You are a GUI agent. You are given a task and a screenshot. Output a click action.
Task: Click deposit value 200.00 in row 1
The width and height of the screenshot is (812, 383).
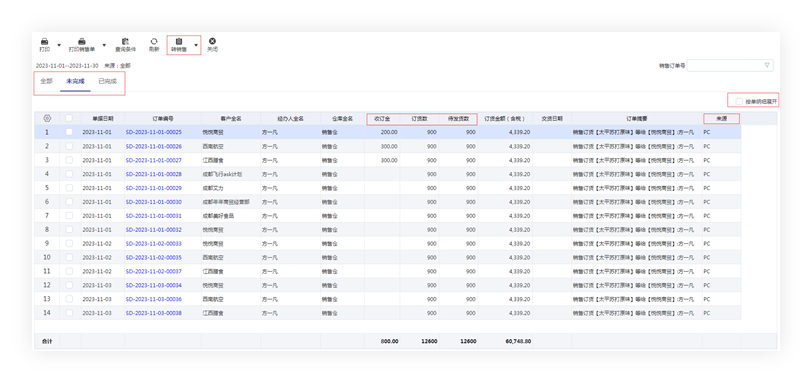[389, 132]
